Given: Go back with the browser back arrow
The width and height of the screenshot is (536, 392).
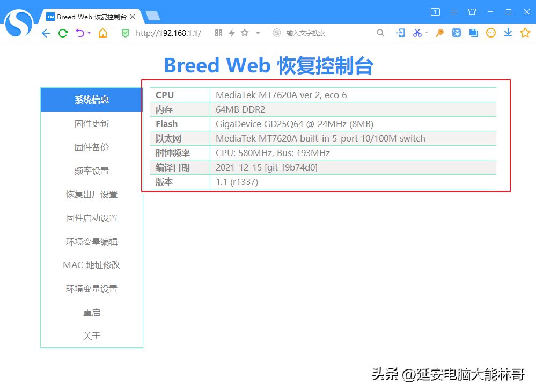Looking at the screenshot, I should 46,33.
